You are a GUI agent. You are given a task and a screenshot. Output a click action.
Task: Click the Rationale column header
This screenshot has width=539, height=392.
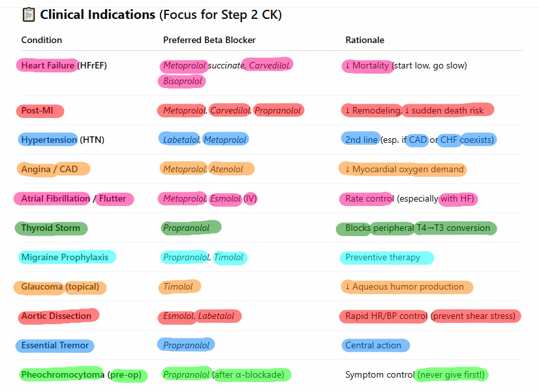(365, 40)
